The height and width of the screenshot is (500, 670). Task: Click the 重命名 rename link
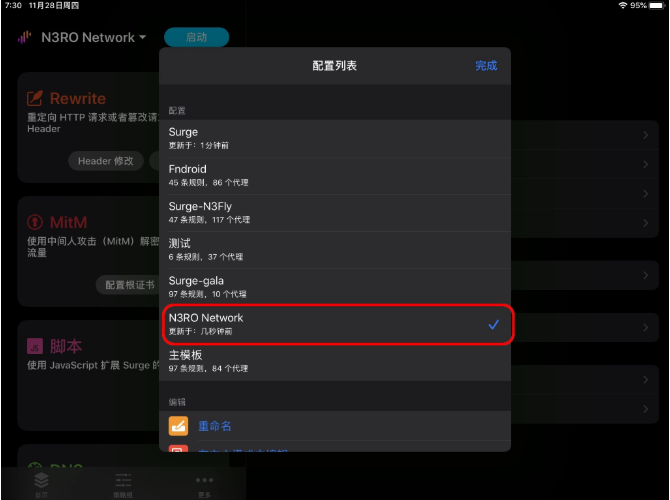(215, 426)
